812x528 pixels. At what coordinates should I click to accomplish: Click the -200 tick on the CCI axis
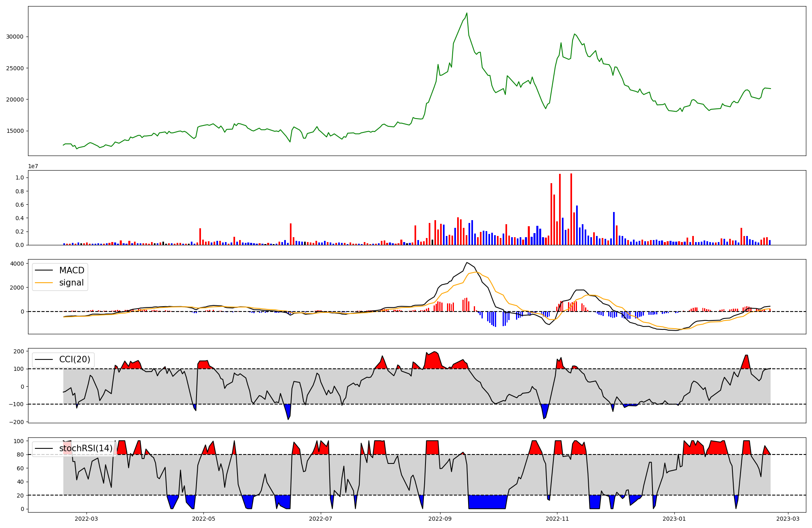17,422
